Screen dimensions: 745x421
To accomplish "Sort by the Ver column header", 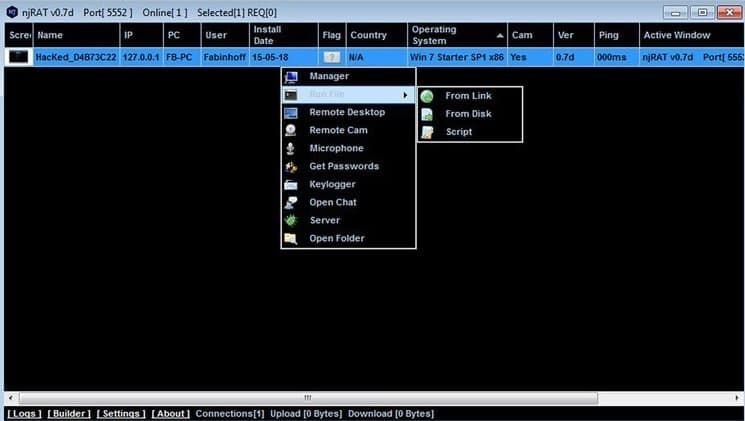I will click(573, 35).
